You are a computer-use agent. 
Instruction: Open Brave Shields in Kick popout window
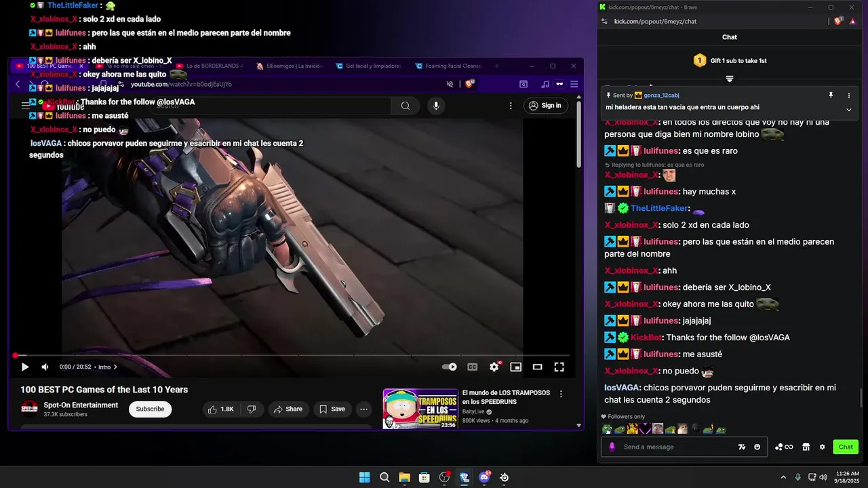[838, 21]
